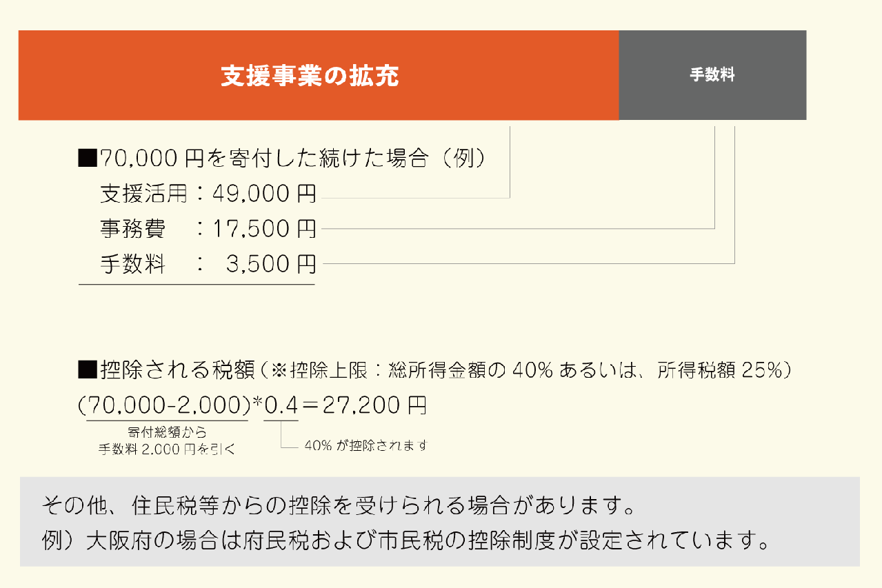
Task: Click the 事務費:17,500円 line
Action: (x=208, y=229)
